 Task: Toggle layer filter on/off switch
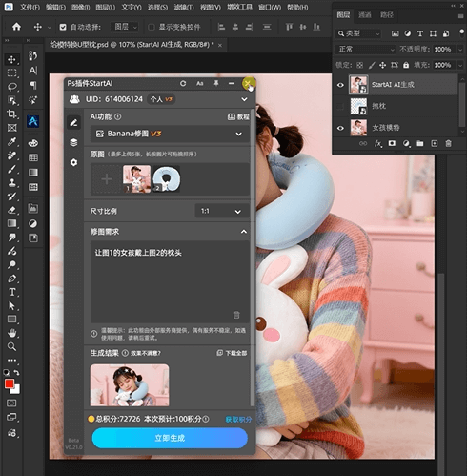461,32
